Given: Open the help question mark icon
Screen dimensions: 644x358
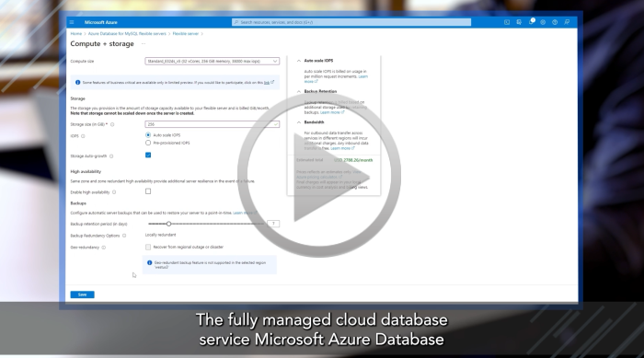Looking at the screenshot, I should 555,22.
